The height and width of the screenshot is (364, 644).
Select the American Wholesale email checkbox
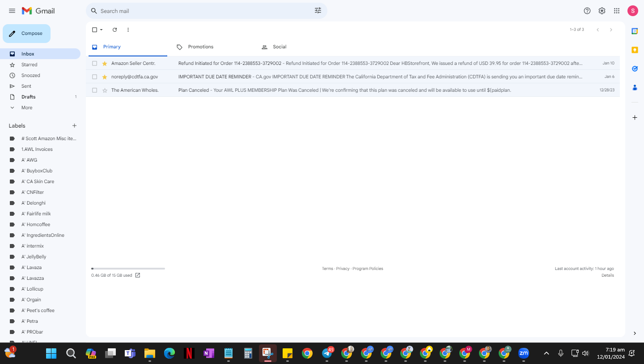click(x=94, y=90)
